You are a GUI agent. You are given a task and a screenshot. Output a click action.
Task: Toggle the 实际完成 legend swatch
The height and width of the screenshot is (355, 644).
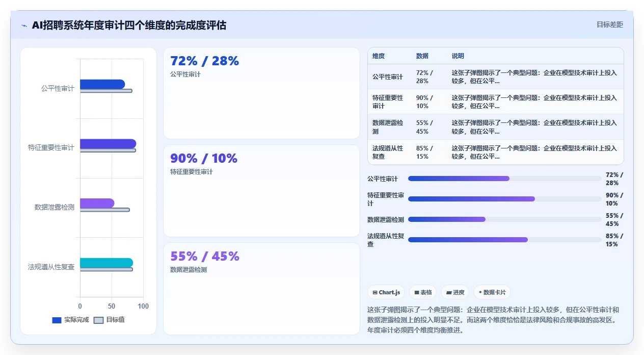57,320
